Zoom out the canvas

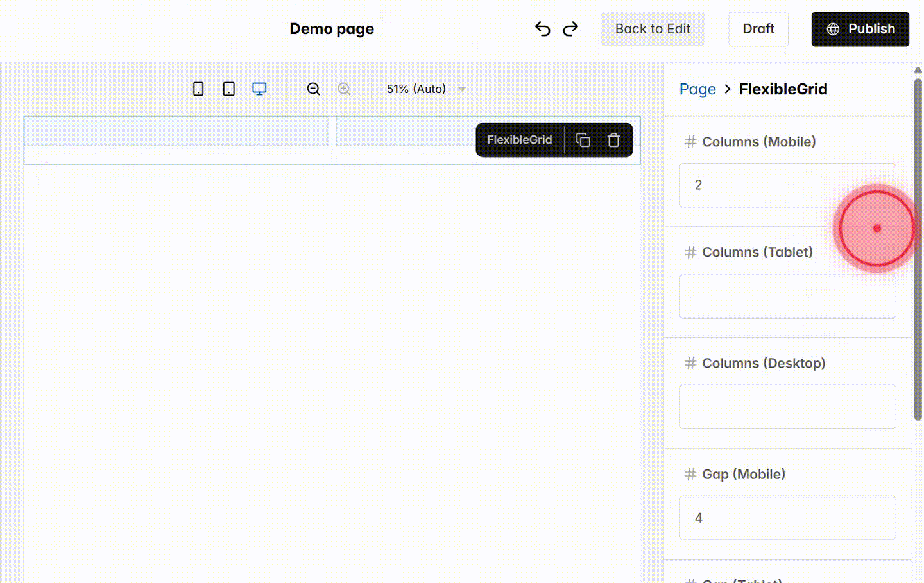pyautogui.click(x=313, y=89)
